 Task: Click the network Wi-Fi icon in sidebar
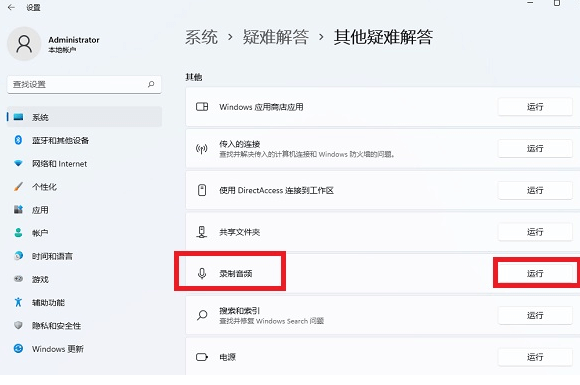point(18,163)
